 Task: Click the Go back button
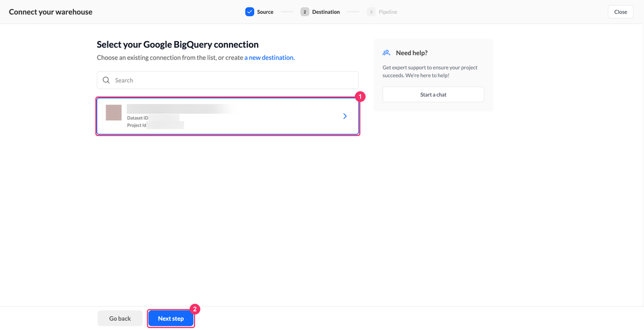[120, 319]
